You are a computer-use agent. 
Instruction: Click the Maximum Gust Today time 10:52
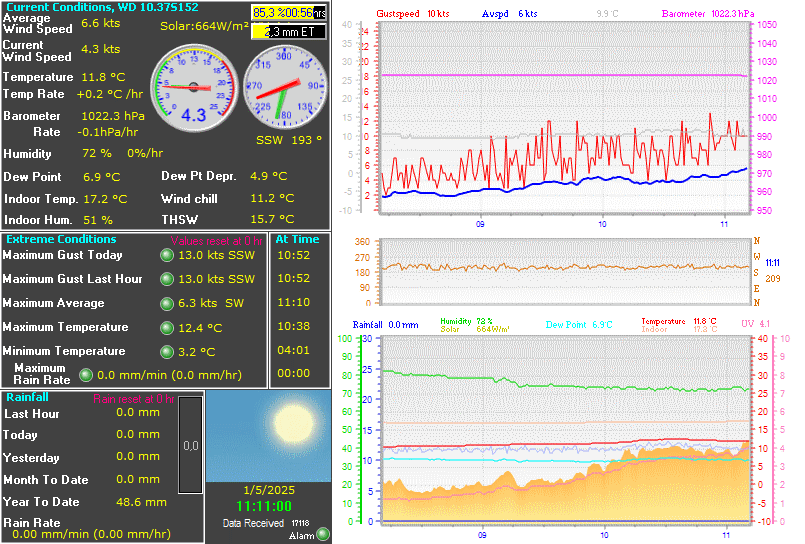click(x=294, y=255)
